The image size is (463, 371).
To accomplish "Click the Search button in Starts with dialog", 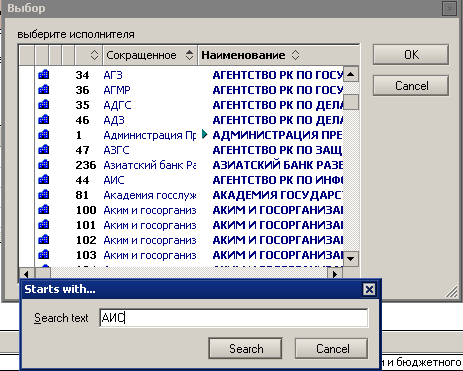I will pos(245,349).
